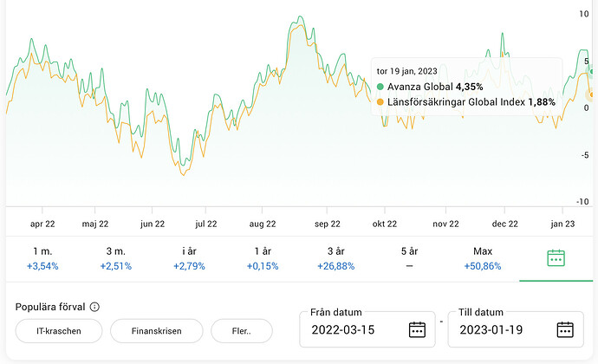This screenshot has height=364, width=598.
Task: Select the 1 m. period tab
Action: (x=42, y=258)
